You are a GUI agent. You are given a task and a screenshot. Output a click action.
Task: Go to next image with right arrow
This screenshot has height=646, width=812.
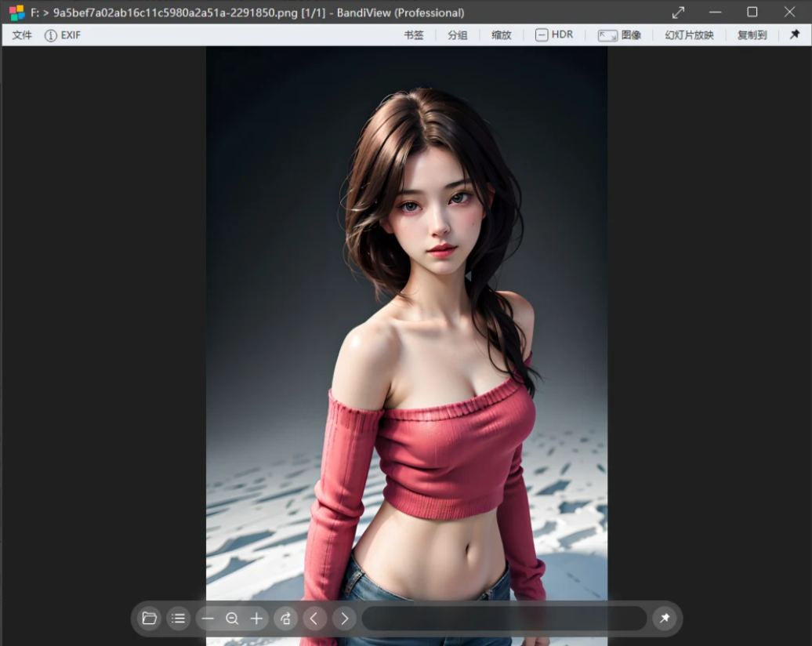344,619
